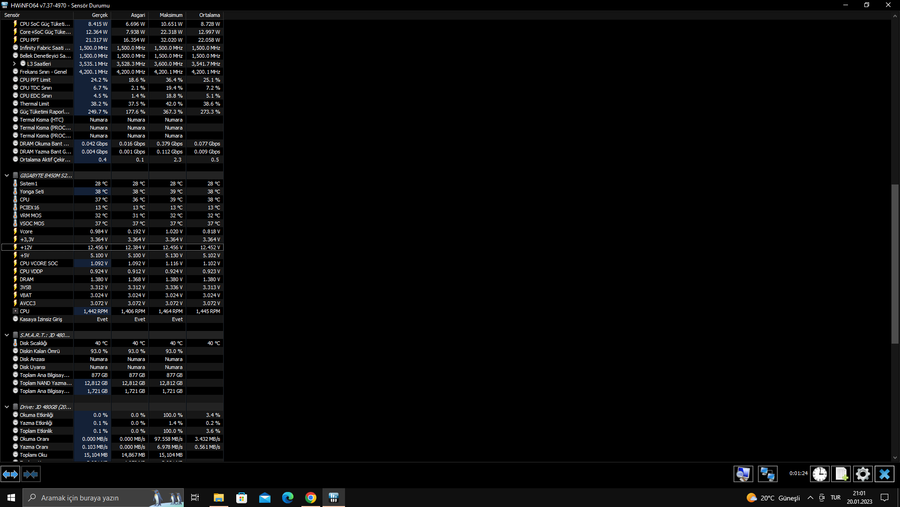Image resolution: width=900 pixels, height=507 pixels.
Task: Launch Google Chrome from the taskbar
Action: click(311, 497)
